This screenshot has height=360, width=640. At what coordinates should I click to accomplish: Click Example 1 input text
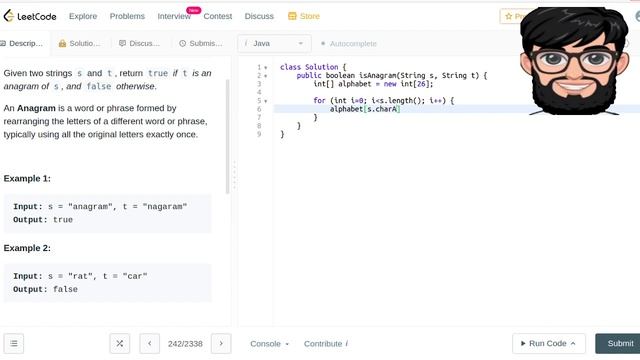(100, 207)
